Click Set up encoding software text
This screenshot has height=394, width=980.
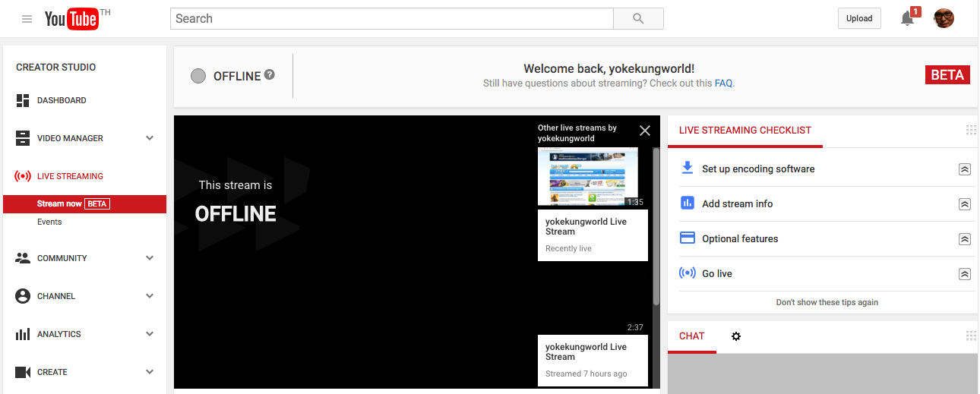758,169
